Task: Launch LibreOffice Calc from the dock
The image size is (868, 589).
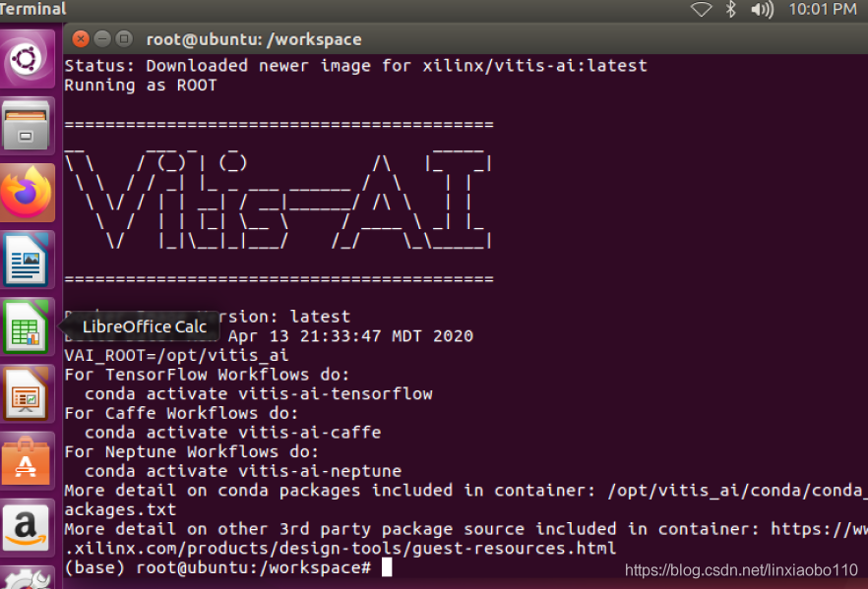Action: pyautogui.click(x=27, y=325)
